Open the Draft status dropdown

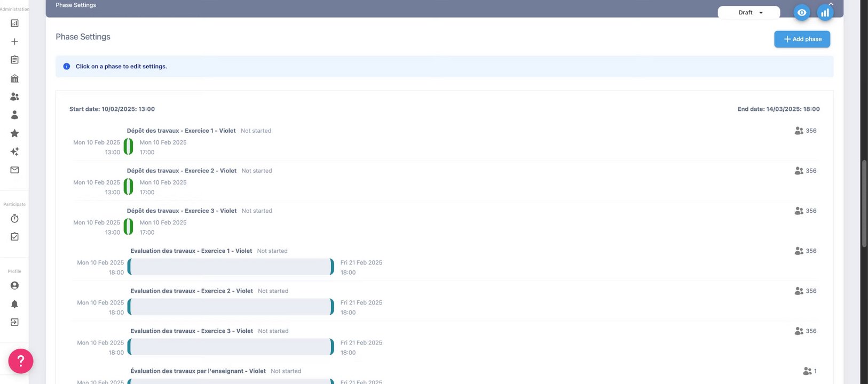tap(749, 12)
